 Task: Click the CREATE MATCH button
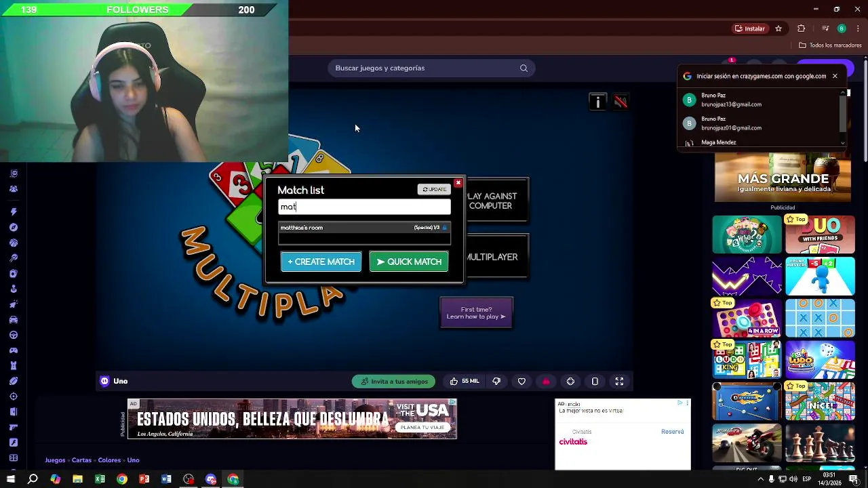coord(321,262)
